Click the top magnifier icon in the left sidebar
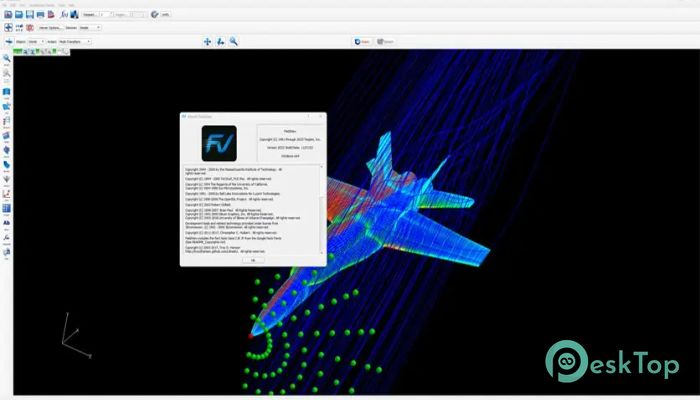This screenshot has width=700, height=400. (6, 59)
